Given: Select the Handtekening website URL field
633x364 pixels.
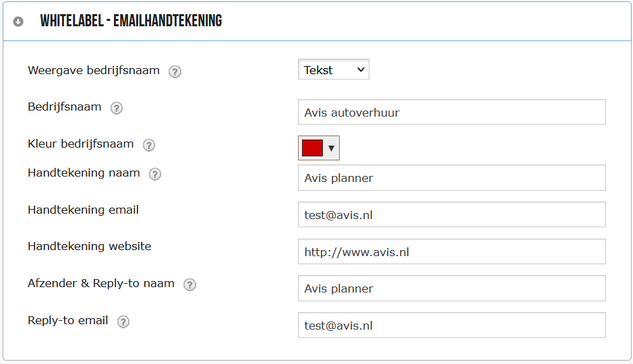Looking at the screenshot, I should pos(452,252).
